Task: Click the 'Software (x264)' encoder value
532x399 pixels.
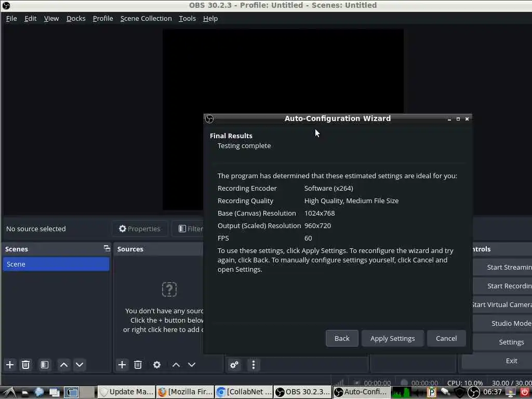Action: tap(328, 188)
